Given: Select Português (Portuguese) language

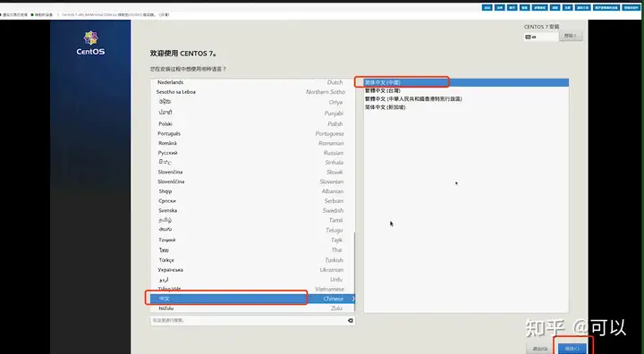Looking at the screenshot, I should (x=251, y=133).
